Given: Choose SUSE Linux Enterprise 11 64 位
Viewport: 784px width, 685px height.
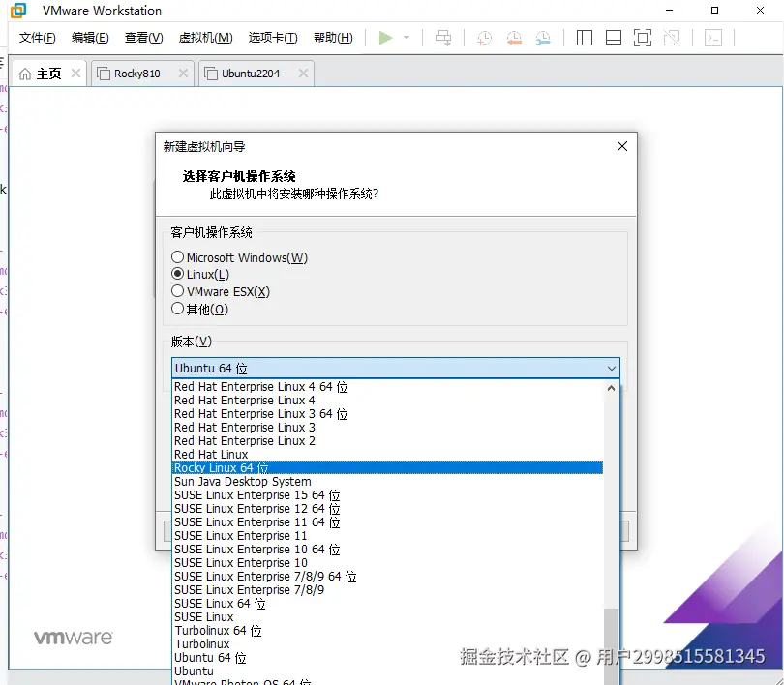Looking at the screenshot, I should tap(387, 522).
